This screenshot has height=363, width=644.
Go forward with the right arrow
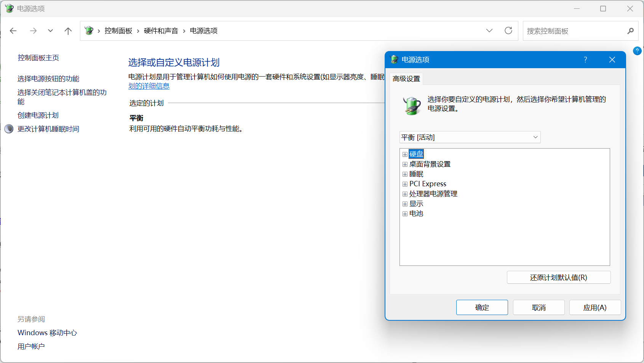point(34,31)
